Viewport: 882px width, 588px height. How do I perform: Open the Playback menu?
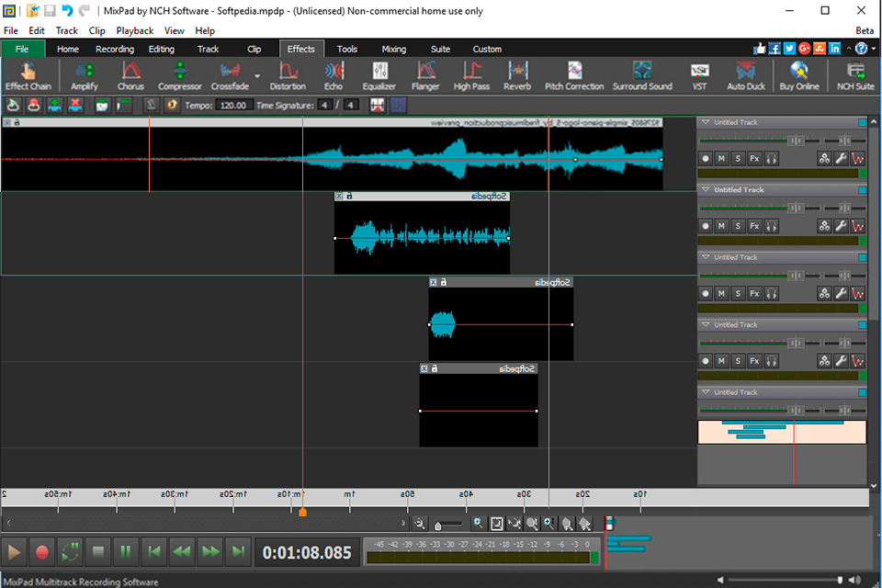[135, 30]
